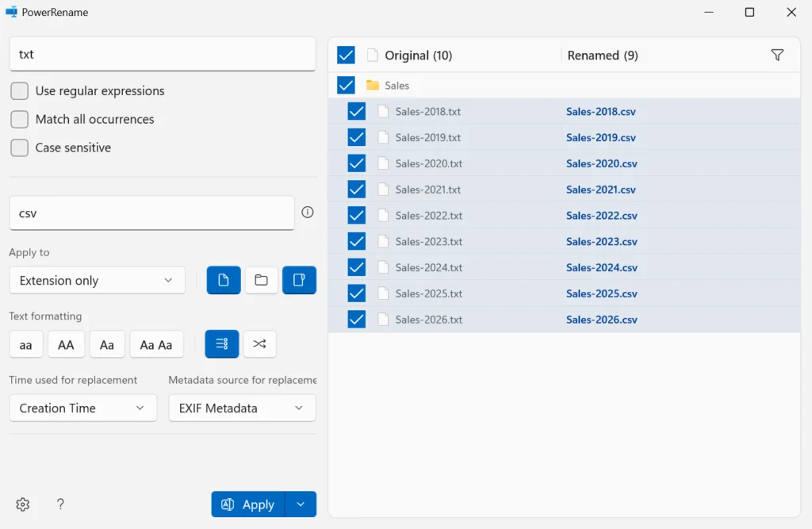Uncheck the Sales-2023.txt checkbox
The height and width of the screenshot is (529, 812).
tap(357, 241)
